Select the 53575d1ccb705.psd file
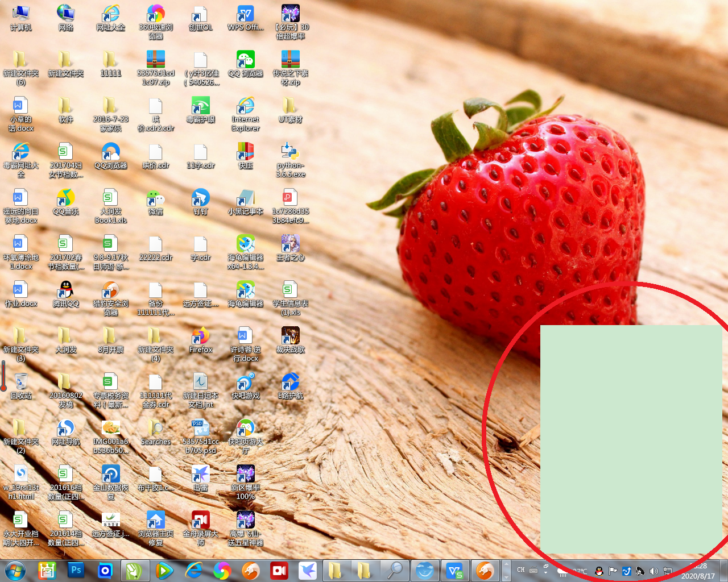This screenshot has height=582, width=728. (x=201, y=436)
